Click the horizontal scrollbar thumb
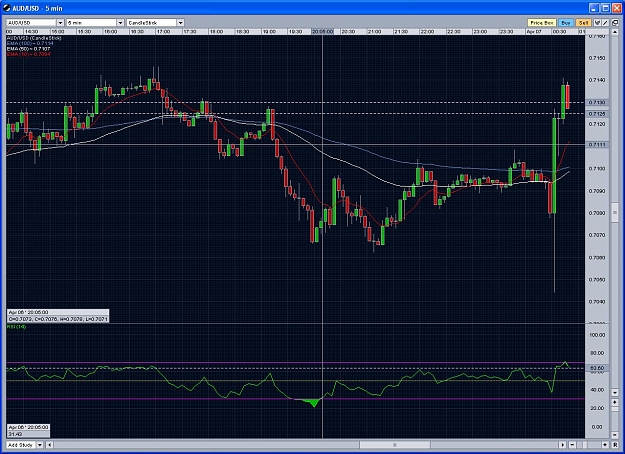Screen dimensions: 625x454 tap(395, 445)
